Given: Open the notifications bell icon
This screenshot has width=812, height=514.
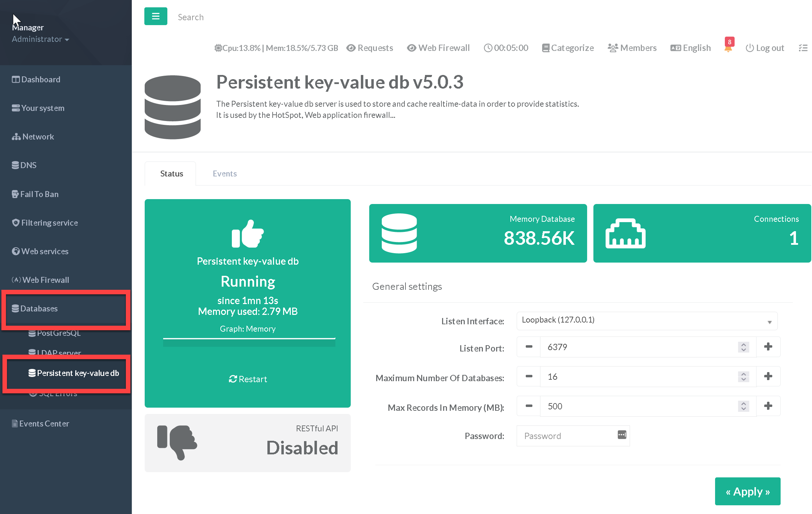Looking at the screenshot, I should pos(728,48).
